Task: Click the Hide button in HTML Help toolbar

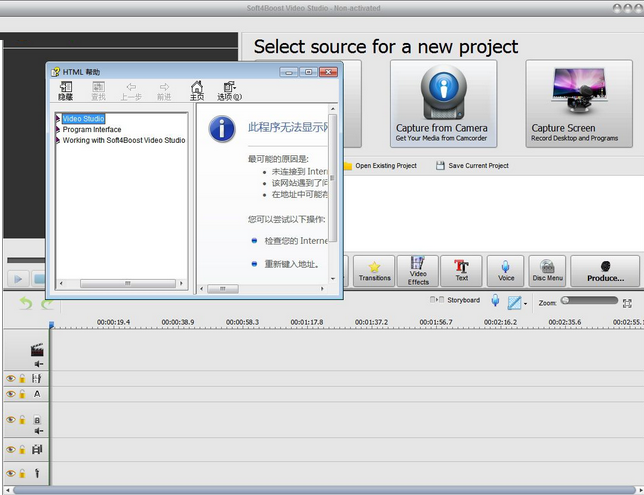Action: coord(65,91)
